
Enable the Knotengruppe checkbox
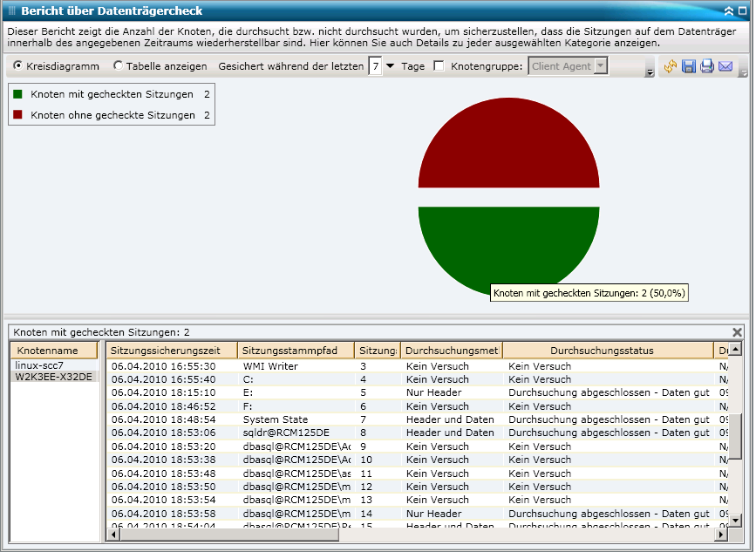[x=439, y=66]
